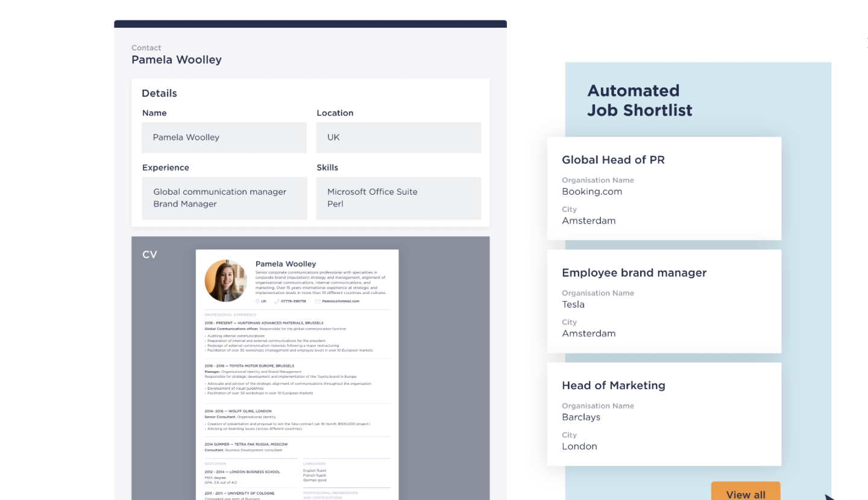Image resolution: width=868 pixels, height=500 pixels.
Task: Click the Toyota Motor Europe, Brussels entry
Action: pyautogui.click(x=250, y=366)
